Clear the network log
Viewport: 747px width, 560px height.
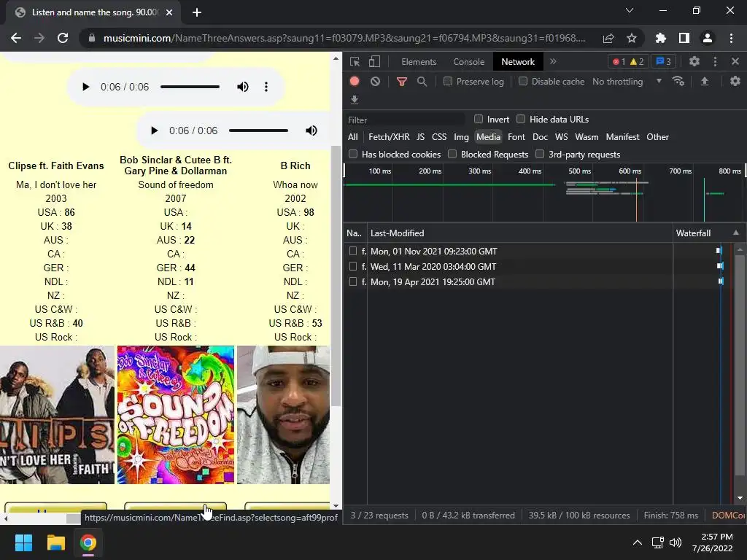(x=376, y=82)
